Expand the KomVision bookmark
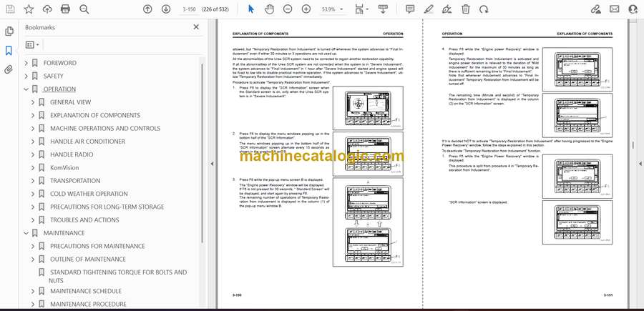Screen dimensions: 644x311 tap(33, 168)
